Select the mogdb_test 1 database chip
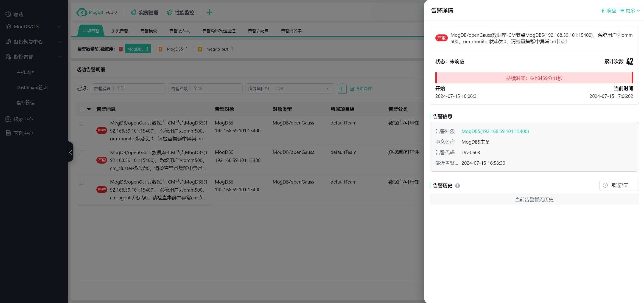This screenshot has height=303, width=644. pos(220,49)
